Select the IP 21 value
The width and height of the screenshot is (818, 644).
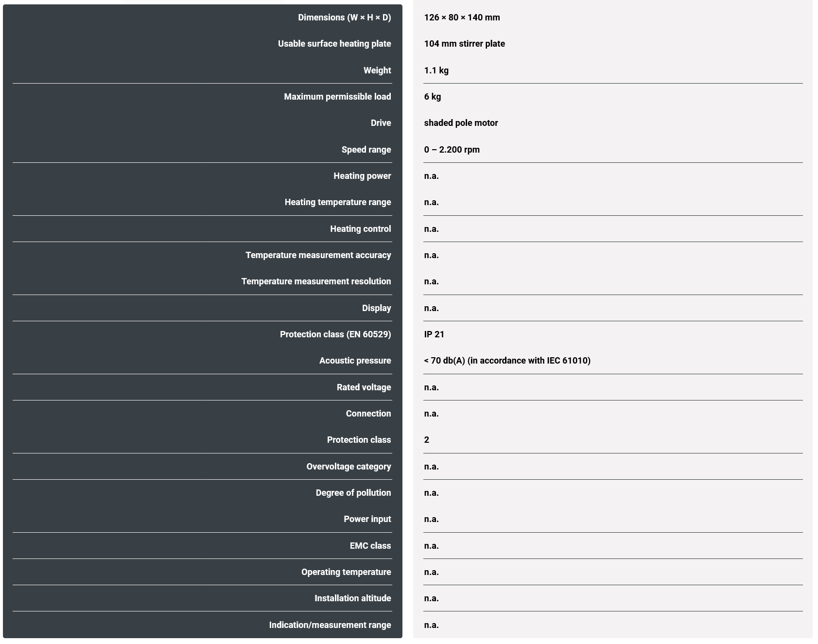pyautogui.click(x=434, y=334)
